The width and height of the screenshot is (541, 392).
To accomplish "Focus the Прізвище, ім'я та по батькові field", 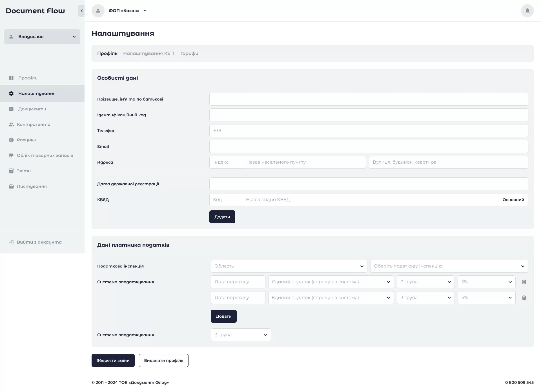I will click(x=369, y=99).
